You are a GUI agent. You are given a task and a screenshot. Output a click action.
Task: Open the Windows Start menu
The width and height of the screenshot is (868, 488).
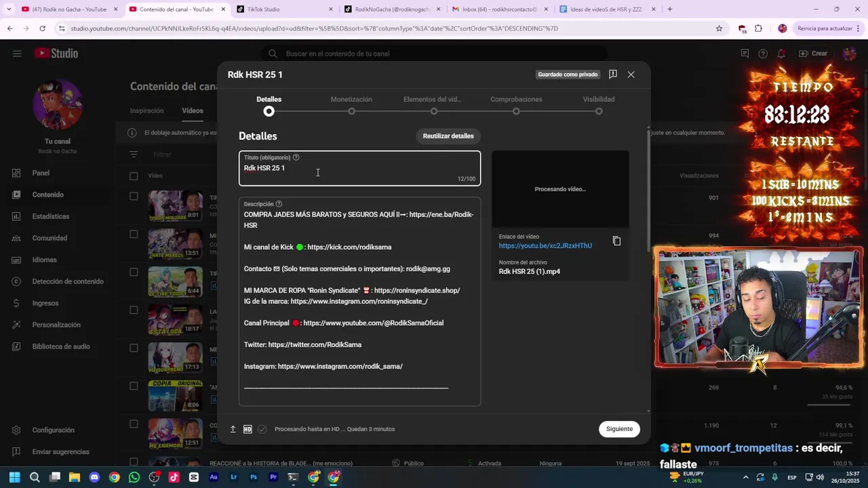[x=15, y=477]
